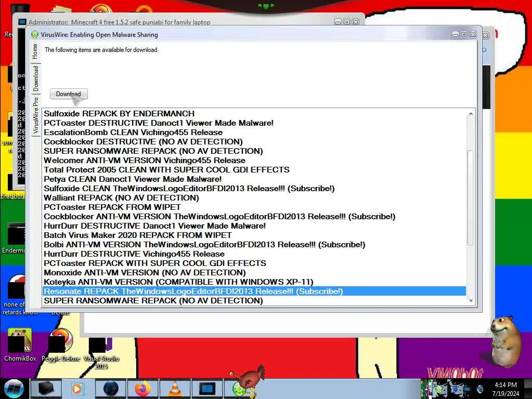Select Petya CLEAN Danoct1 Viewer entry
Image resolution: width=532 pixels, height=399 pixels.
(255, 179)
